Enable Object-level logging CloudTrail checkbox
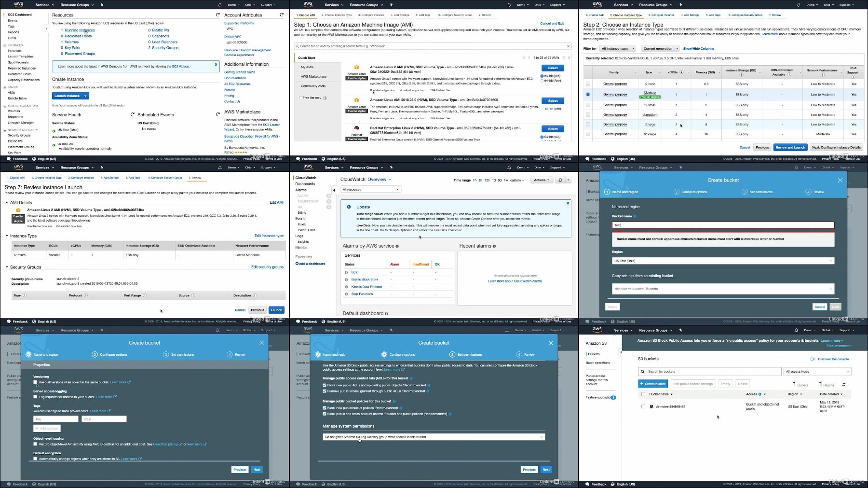This screenshot has width=868, height=488. 35,444
